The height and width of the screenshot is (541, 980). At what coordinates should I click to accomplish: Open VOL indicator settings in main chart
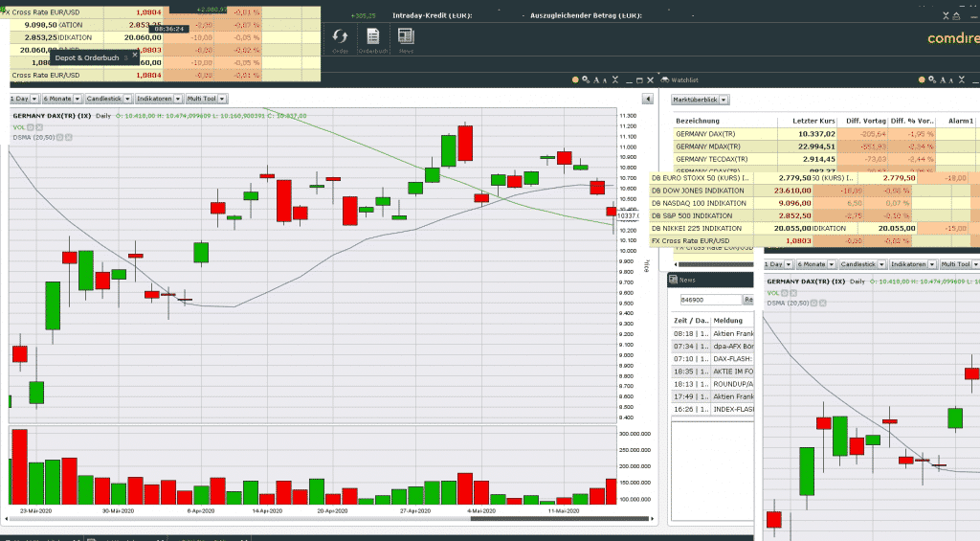pyautogui.click(x=30, y=127)
